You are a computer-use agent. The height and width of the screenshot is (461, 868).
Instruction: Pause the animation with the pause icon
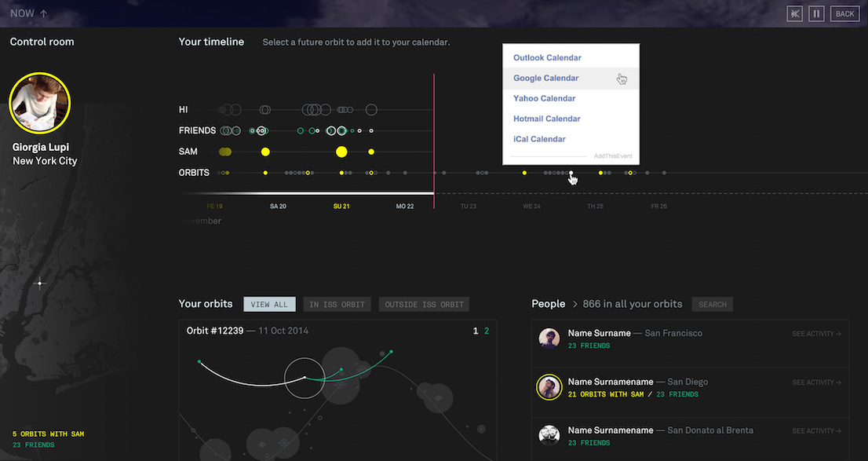point(816,14)
